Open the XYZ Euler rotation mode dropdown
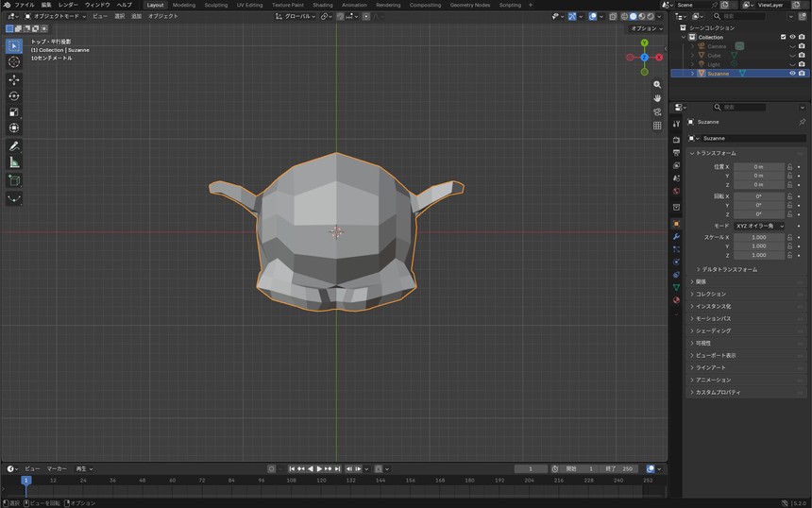 tap(760, 226)
